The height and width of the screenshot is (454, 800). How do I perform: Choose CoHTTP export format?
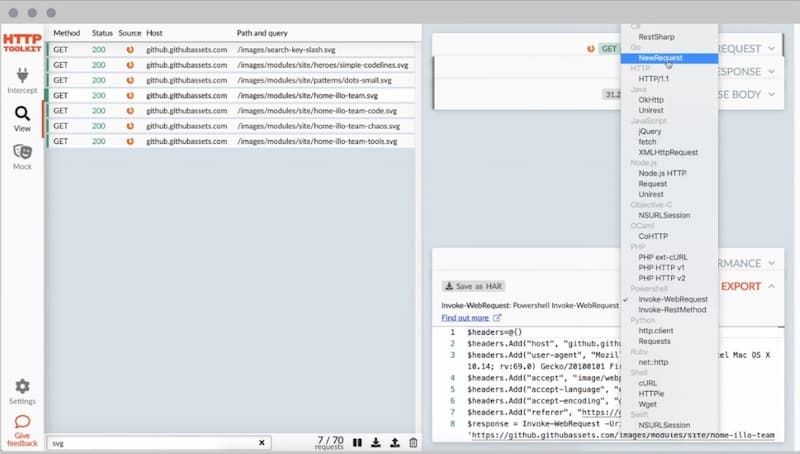(x=653, y=236)
